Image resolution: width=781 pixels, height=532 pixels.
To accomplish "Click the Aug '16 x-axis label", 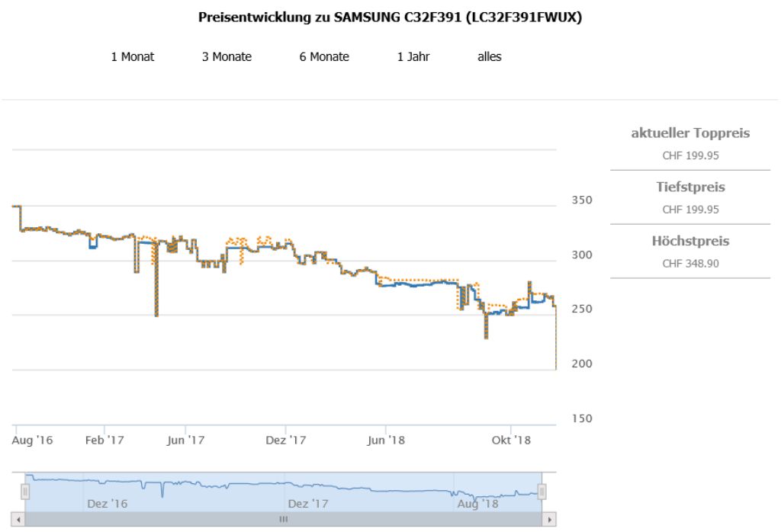I will (x=34, y=441).
